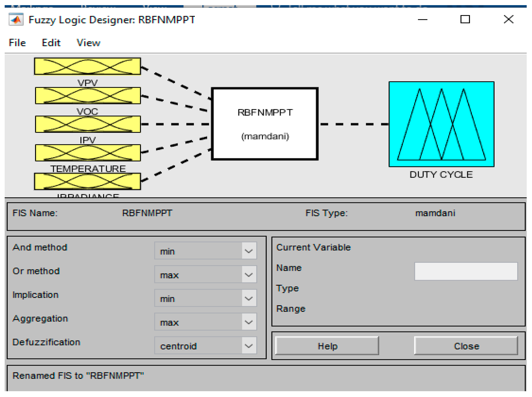532x397 pixels.
Task: Select the DUTY CYCLE output variable
Action: [x=441, y=124]
